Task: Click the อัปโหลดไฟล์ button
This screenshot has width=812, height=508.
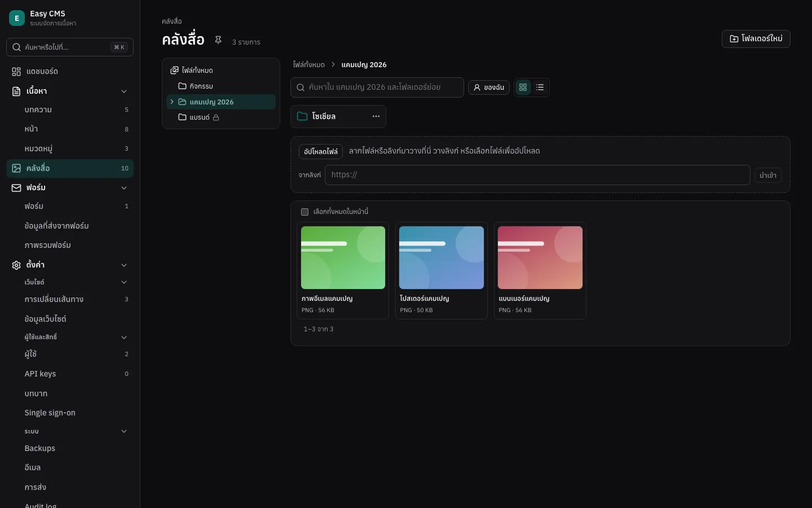Action: point(321,151)
